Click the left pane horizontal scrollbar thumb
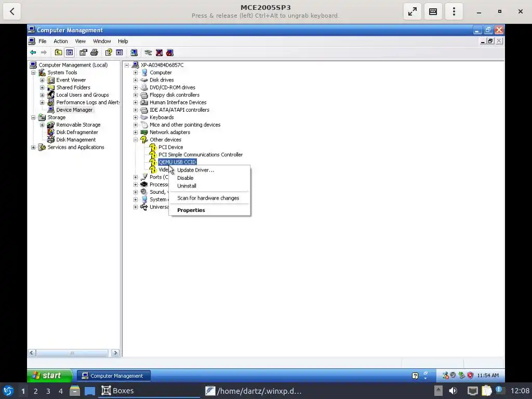 (x=72, y=353)
